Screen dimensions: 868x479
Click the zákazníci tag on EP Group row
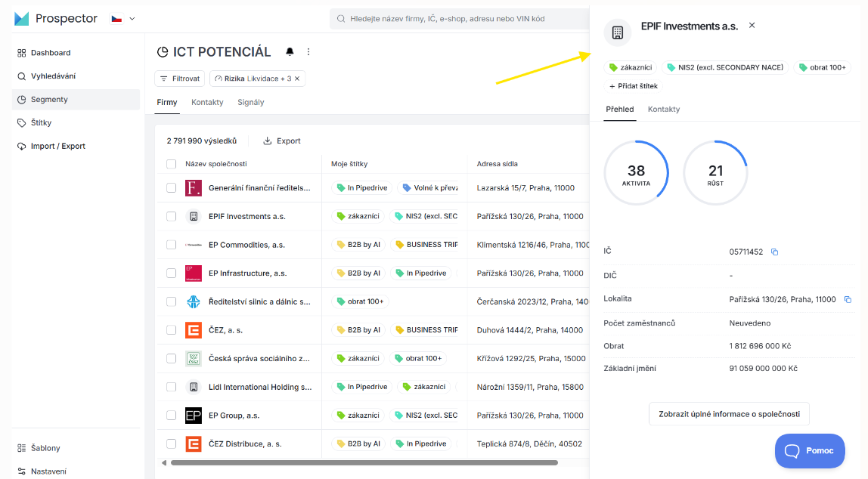[x=358, y=416]
